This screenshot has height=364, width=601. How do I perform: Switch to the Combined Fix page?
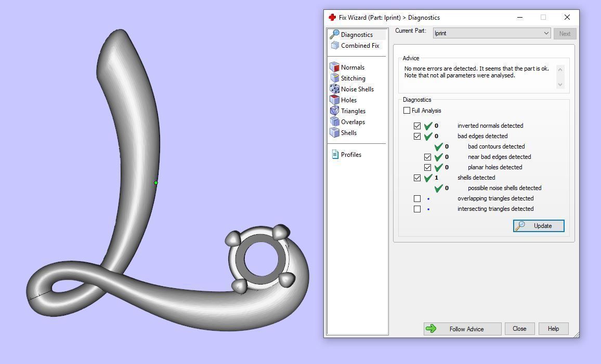tap(360, 45)
